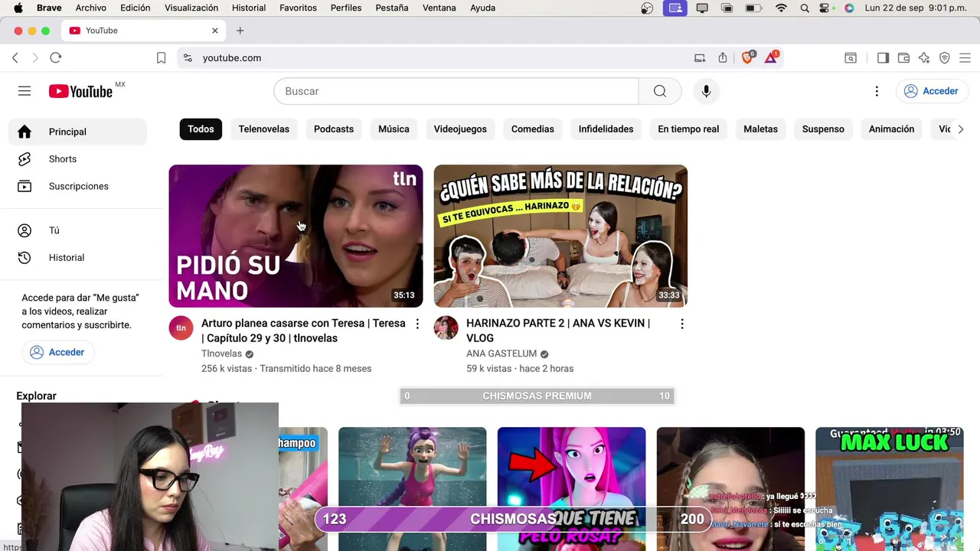Open HARINAZO PARTE 2 video title
The height and width of the screenshot is (551, 980).
558,331
